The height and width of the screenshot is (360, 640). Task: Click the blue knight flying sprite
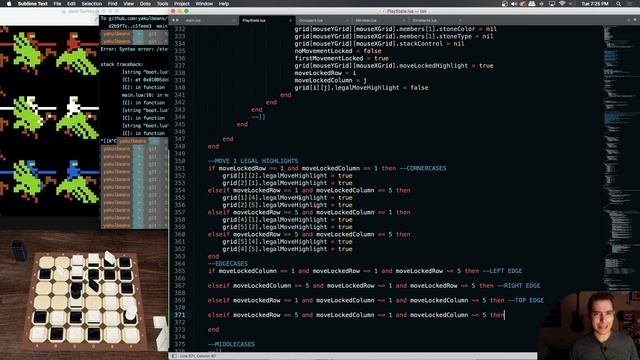click(x=78, y=182)
